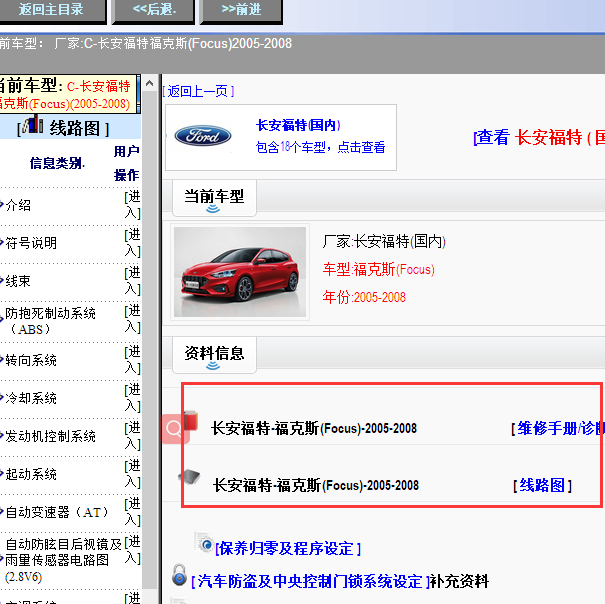The image size is (605, 604).
Task: Click the second 长安福特-福克斯(Focus)-2005-2008 entry
Action: click(x=316, y=485)
